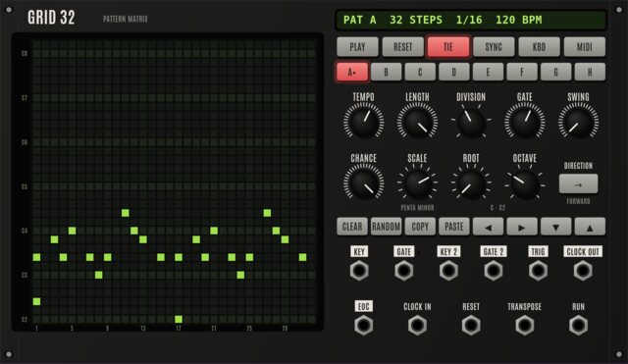628x364 pixels.
Task: Click the CLOCK IN input jack
Action: coord(417,325)
